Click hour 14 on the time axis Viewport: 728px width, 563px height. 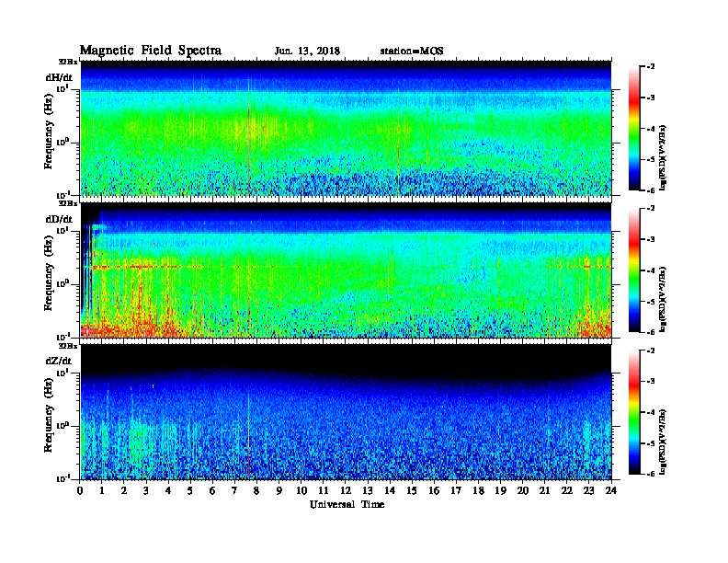(x=390, y=490)
